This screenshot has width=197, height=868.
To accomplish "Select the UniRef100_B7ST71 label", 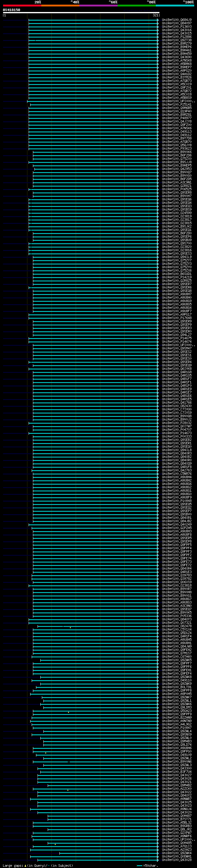I will click(177, 819).
